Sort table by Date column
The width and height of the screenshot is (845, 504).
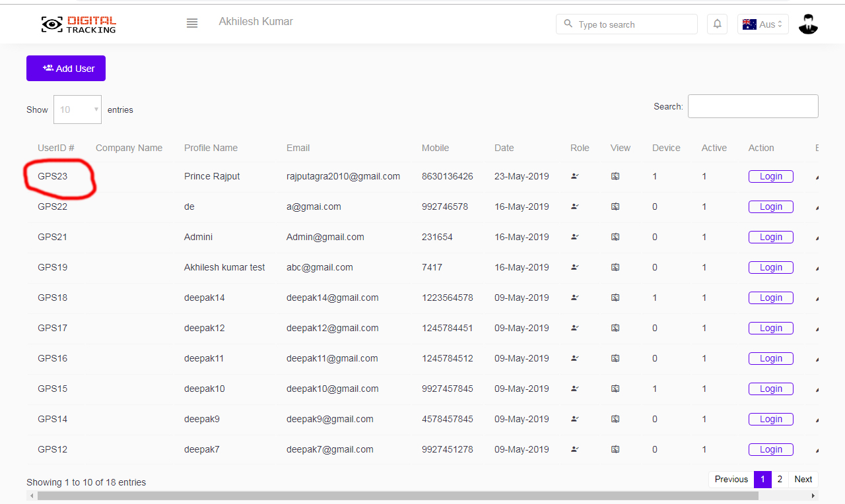(x=504, y=148)
